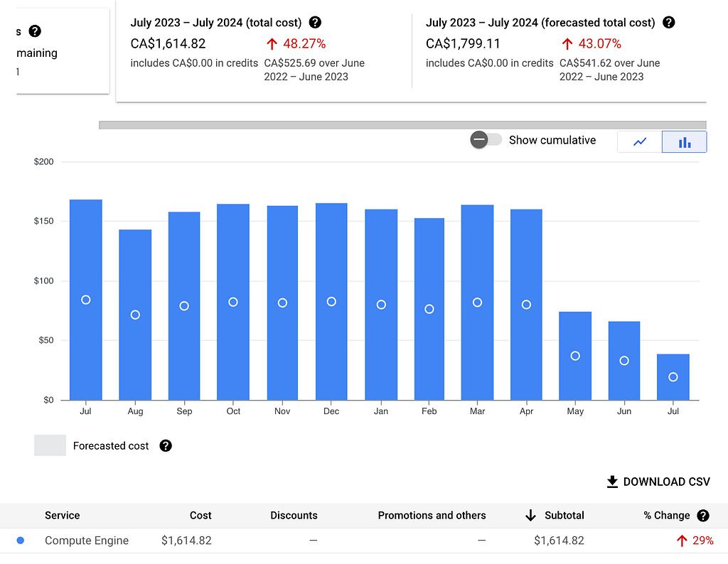Toggle the Show cumulative switch
728x564 pixels.
[x=486, y=140]
